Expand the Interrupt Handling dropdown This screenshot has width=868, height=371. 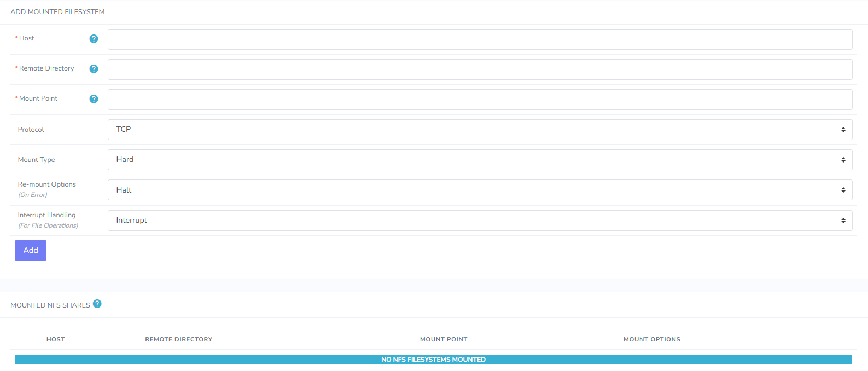click(x=480, y=221)
